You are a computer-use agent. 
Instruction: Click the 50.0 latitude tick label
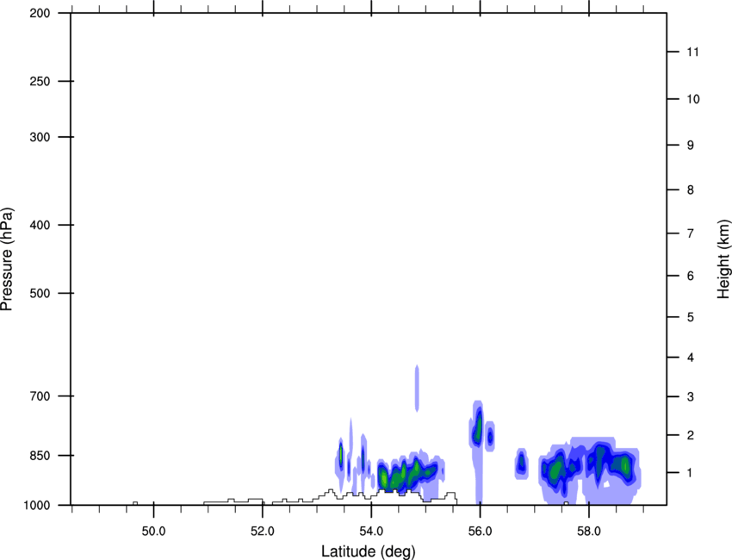point(153,532)
